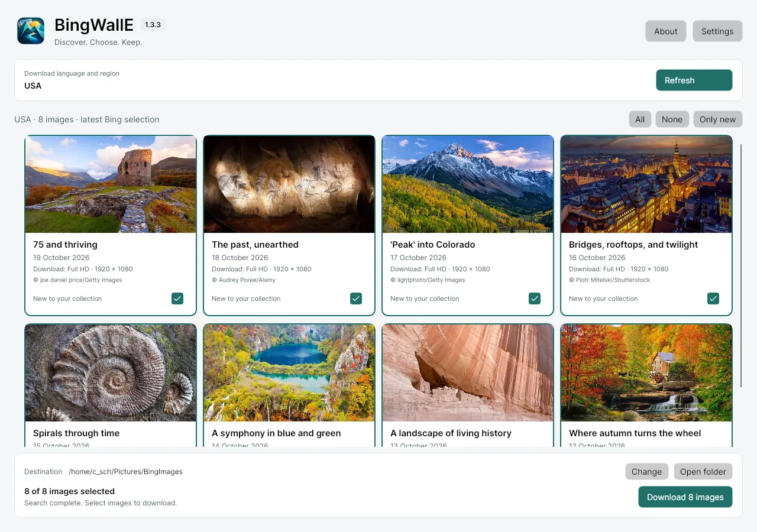Select the cliff dwelling thumbnail
This screenshot has width=757, height=532.
coord(468,373)
